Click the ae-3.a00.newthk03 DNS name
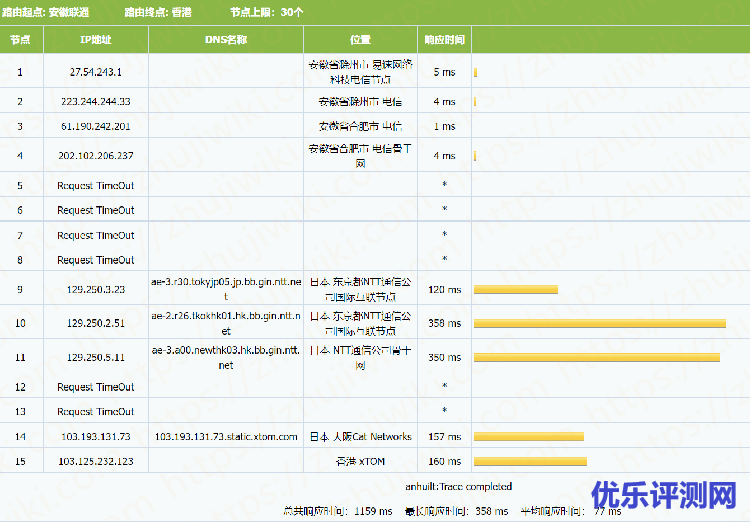750x522 pixels. (x=226, y=357)
